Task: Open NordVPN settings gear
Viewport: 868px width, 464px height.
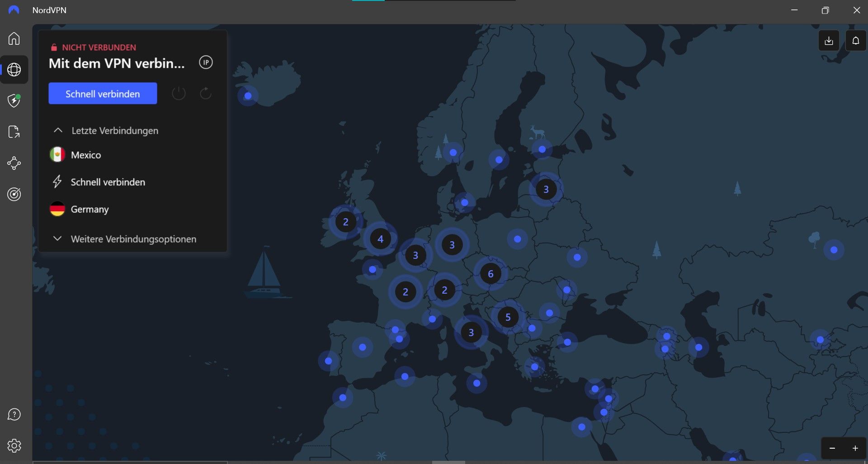Action: pos(14,445)
